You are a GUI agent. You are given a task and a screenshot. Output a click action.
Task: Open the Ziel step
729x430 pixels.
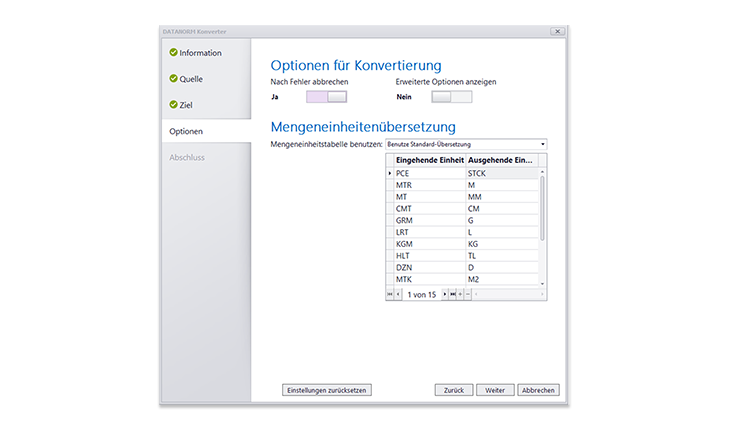click(186, 105)
